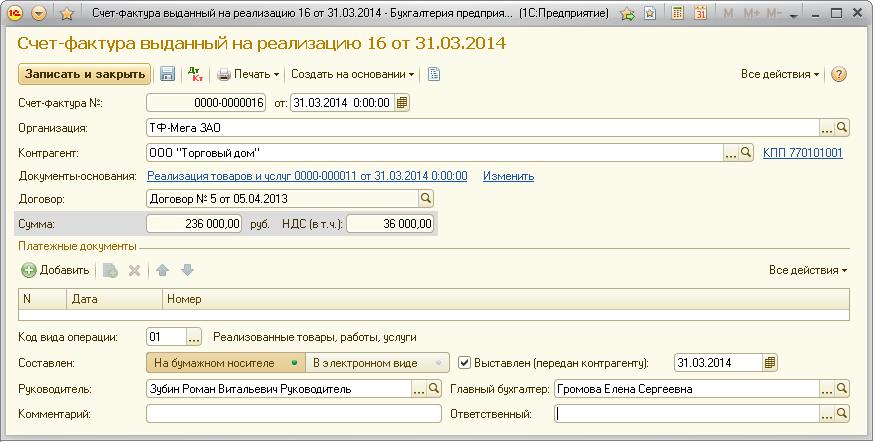873x442 pixels.
Task: Click the Счет-фактура № number field
Action: pyautogui.click(x=205, y=103)
